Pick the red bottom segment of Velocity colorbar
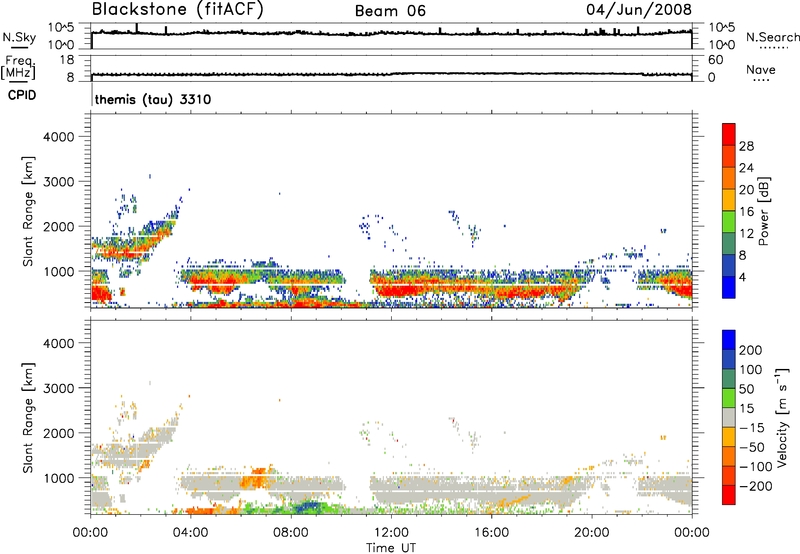The width and height of the screenshot is (800, 554). [729, 495]
